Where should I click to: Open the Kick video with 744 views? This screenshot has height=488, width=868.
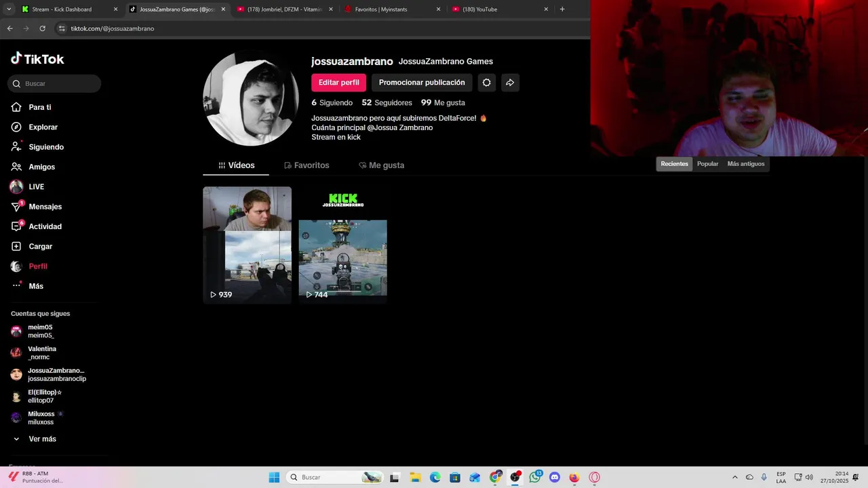342,245
